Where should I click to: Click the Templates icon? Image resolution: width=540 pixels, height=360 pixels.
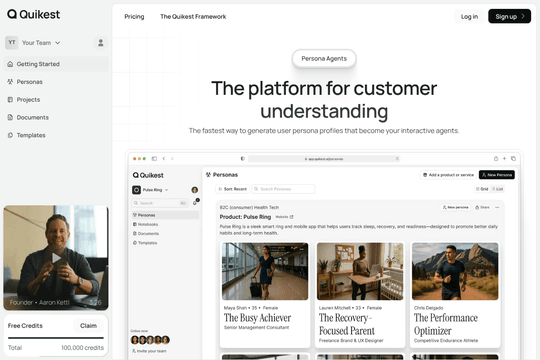10,135
